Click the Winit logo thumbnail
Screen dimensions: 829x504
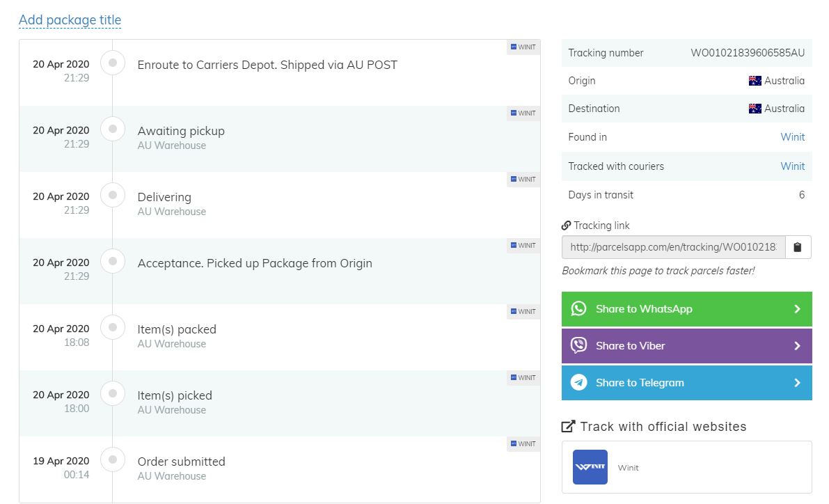(590, 467)
